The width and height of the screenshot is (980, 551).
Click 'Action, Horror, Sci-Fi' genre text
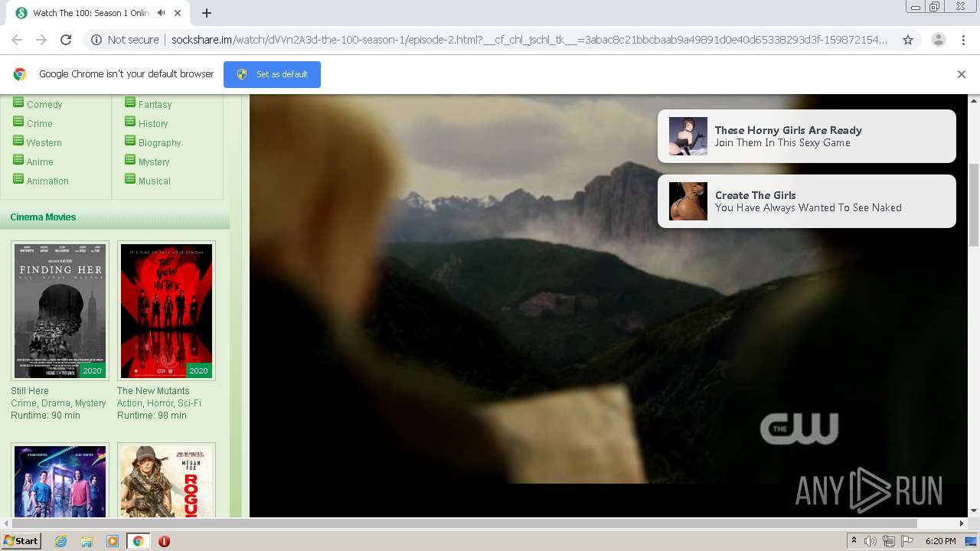[x=159, y=403]
